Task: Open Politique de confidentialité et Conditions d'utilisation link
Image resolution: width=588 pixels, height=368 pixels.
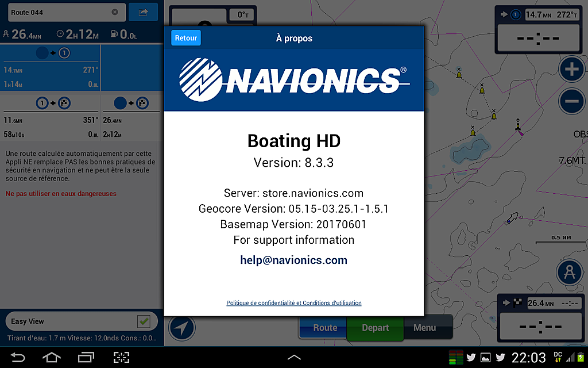Action: [x=293, y=302]
